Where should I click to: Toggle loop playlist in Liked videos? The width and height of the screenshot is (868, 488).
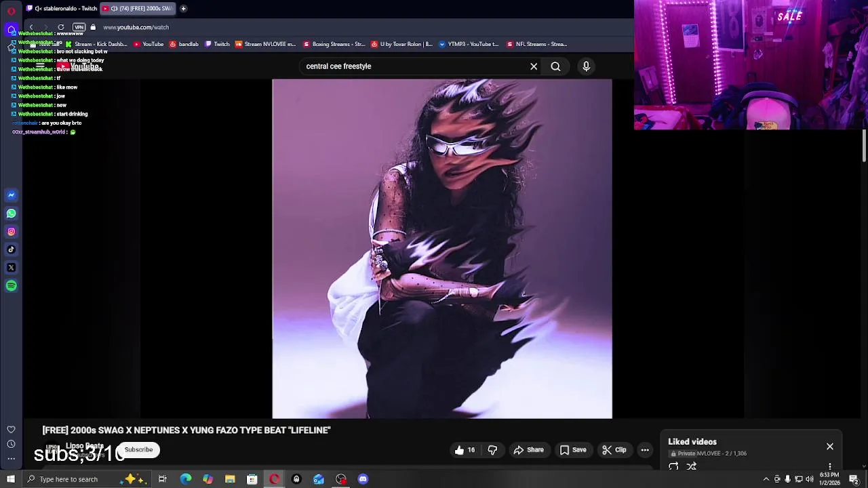pos(673,466)
